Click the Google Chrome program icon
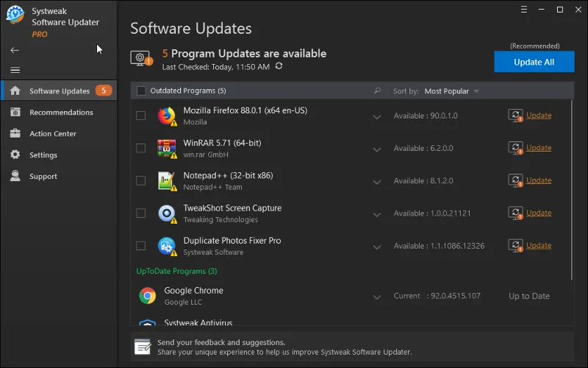588x368 pixels. pyautogui.click(x=148, y=296)
